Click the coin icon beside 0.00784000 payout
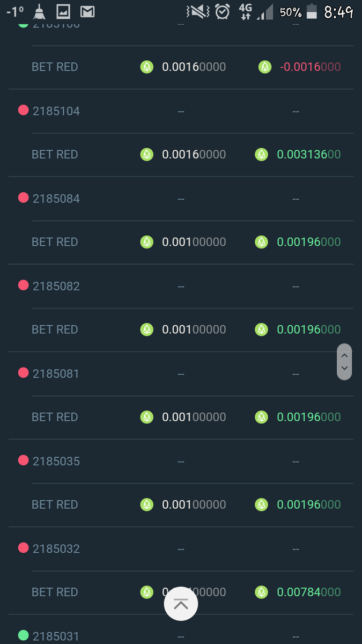This screenshot has width=362, height=644. [x=262, y=592]
